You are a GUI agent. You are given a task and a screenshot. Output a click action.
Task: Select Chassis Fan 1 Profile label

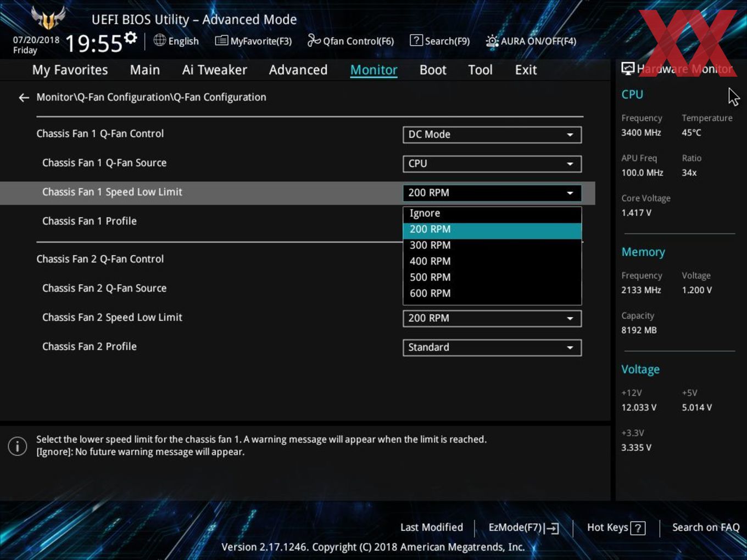pyautogui.click(x=90, y=221)
